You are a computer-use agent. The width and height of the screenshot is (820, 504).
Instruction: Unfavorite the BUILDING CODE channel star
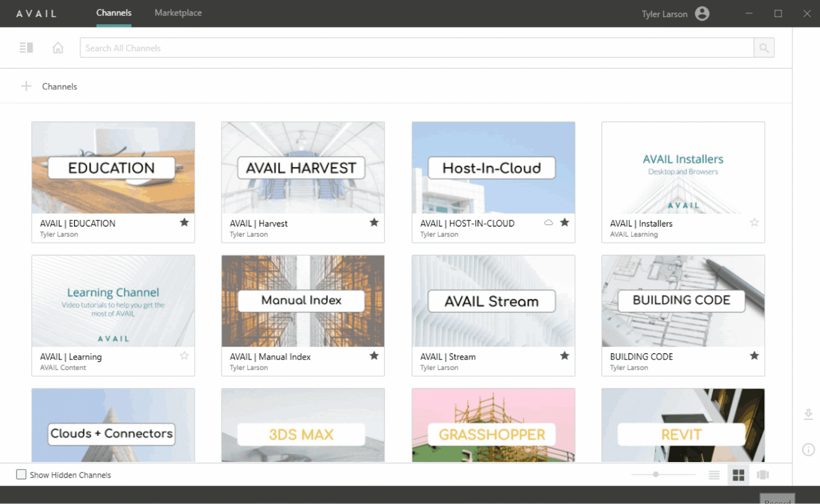point(754,355)
